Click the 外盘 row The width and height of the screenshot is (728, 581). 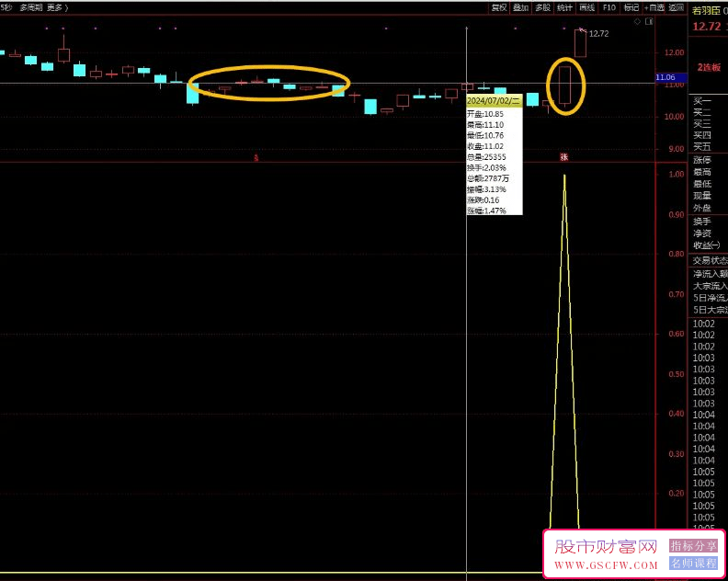point(702,208)
